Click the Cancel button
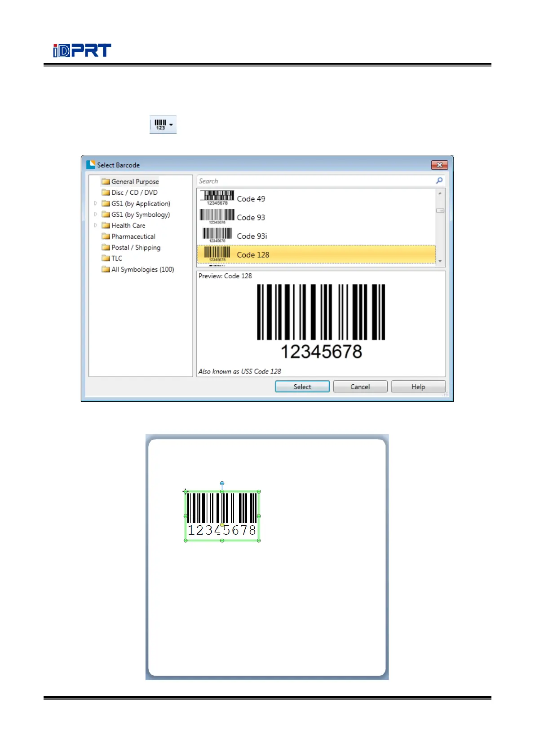Image resolution: width=535 pixels, height=756 pixels. 360,387
